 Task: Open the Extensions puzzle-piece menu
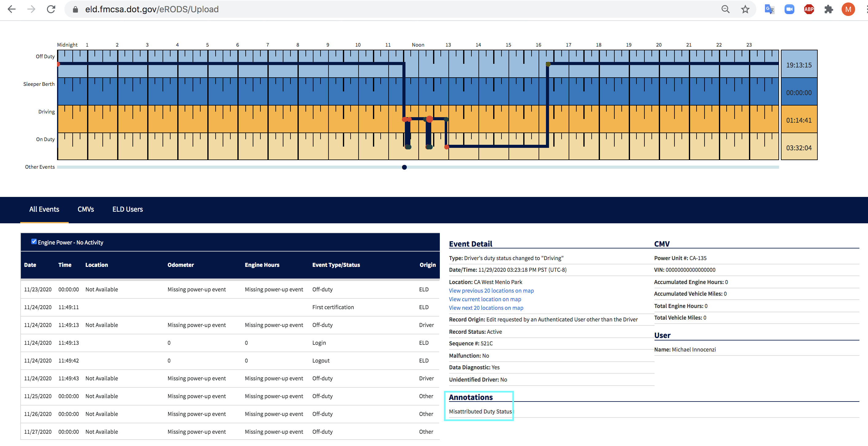[x=828, y=10]
